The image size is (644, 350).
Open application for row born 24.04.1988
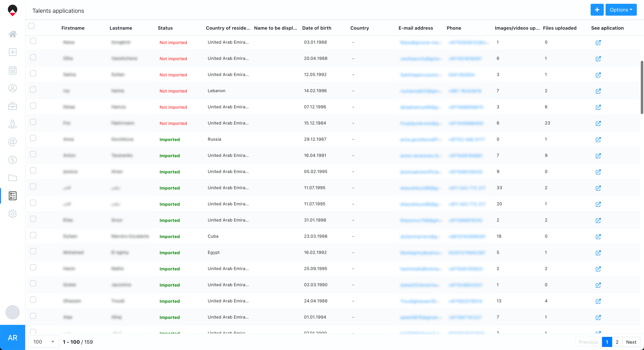(x=598, y=301)
